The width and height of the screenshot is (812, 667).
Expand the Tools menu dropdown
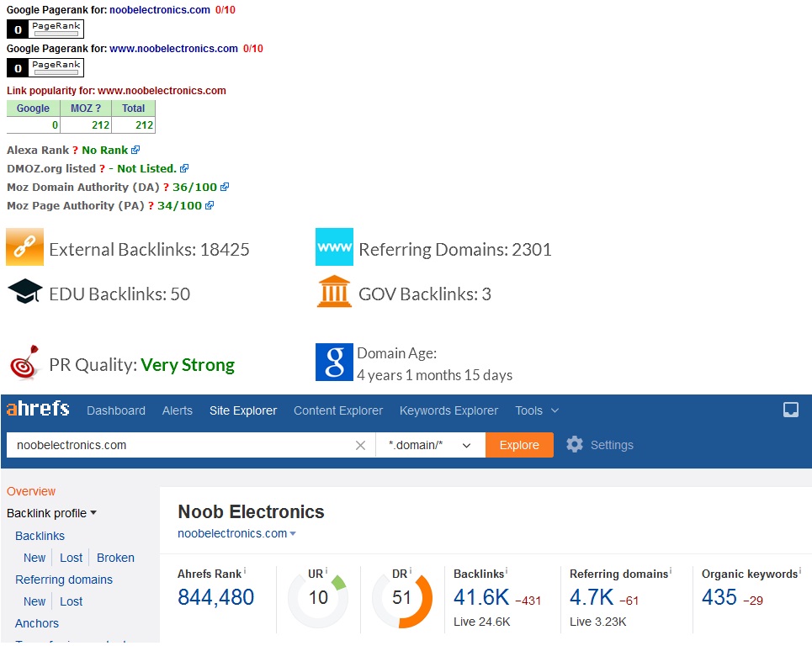point(537,410)
